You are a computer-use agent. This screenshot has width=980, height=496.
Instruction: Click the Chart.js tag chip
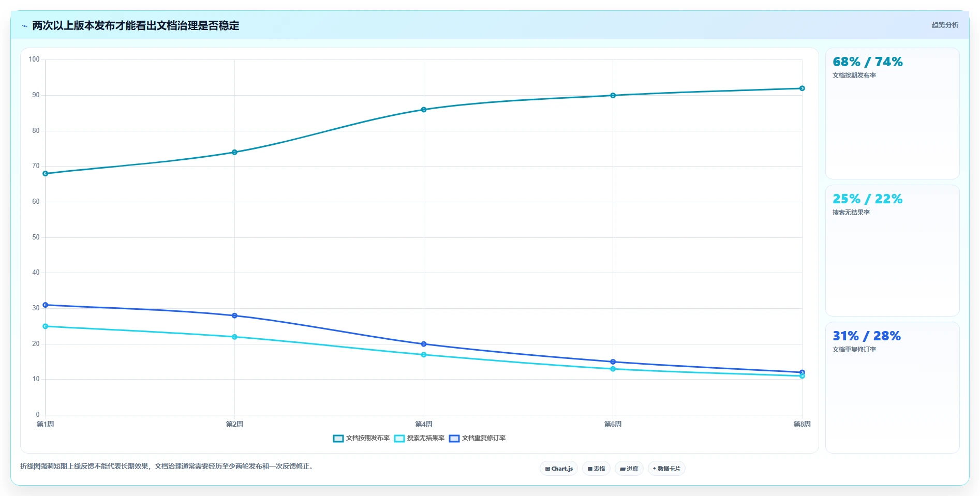(559, 469)
